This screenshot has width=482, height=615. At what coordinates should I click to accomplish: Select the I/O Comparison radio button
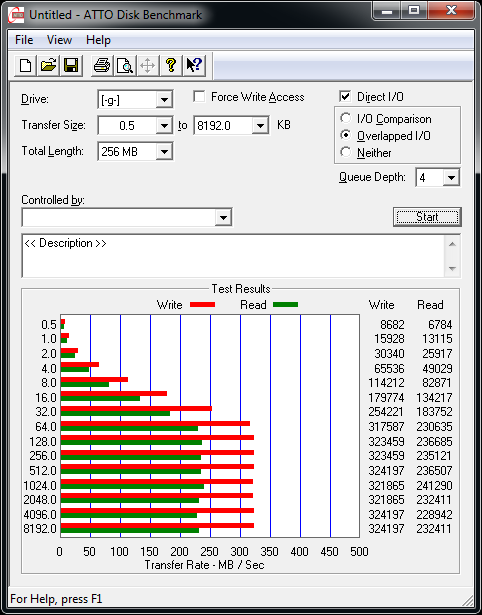pyautogui.click(x=346, y=118)
